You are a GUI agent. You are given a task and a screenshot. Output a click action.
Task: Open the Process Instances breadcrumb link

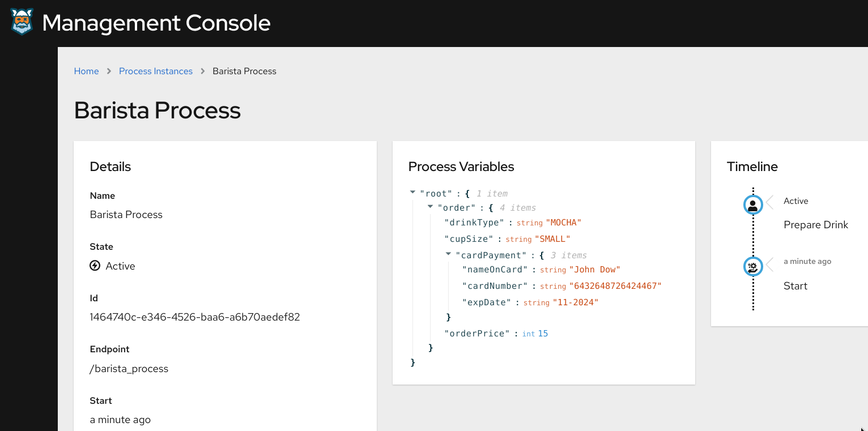(x=156, y=71)
